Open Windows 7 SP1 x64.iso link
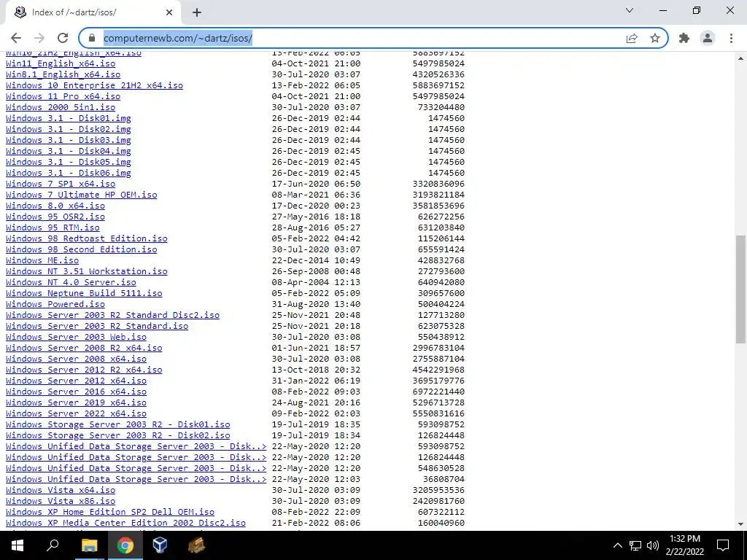 click(x=61, y=184)
